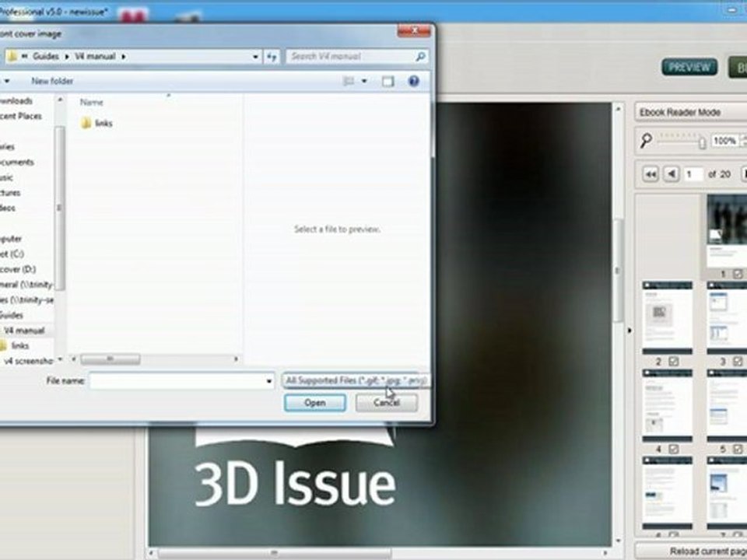Click the Name column header
This screenshot has width=747, height=560.
(x=92, y=103)
